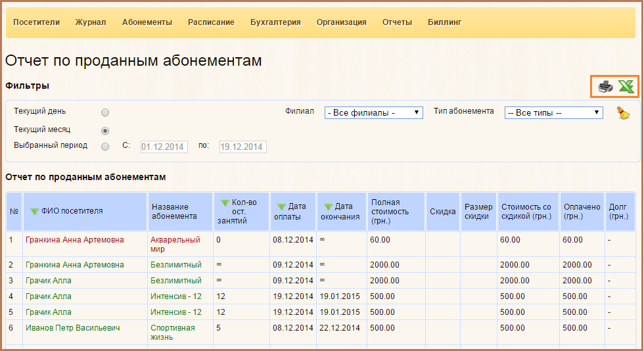Viewport: 644px width, 351px height.
Task: Go to the Бухгалтерия menu
Action: pyautogui.click(x=275, y=22)
